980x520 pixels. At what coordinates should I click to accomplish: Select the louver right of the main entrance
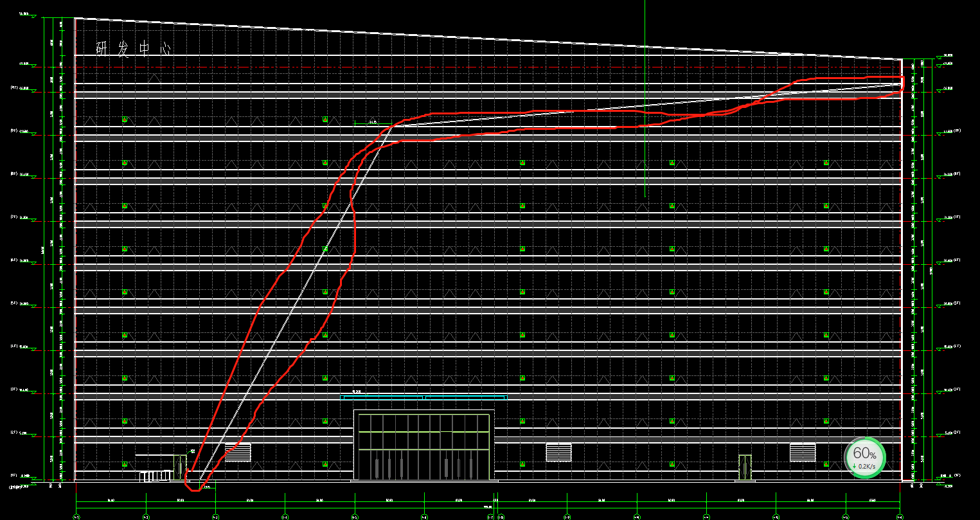558,452
